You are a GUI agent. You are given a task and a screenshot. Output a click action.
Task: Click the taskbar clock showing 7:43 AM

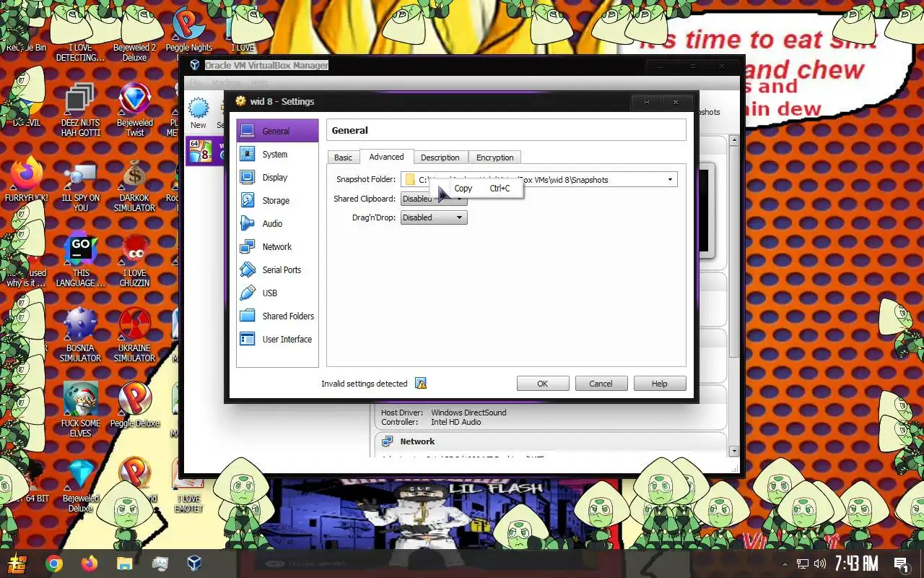click(x=856, y=564)
